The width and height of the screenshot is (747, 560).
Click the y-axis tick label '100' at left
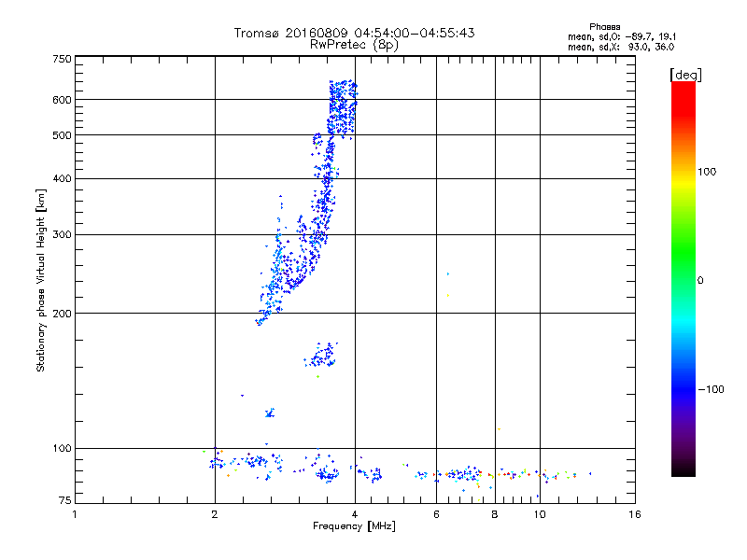tap(62, 449)
